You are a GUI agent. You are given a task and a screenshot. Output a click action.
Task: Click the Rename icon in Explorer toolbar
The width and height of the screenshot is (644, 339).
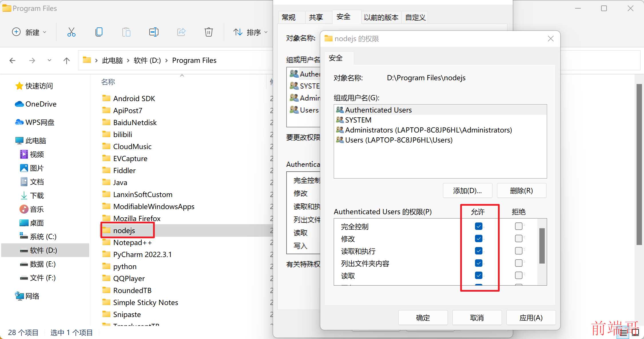click(154, 32)
